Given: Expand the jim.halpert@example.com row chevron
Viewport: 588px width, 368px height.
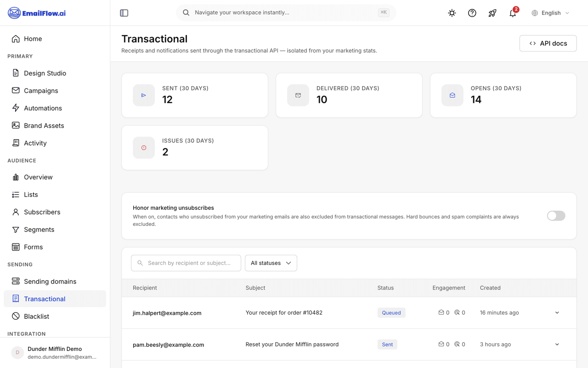Looking at the screenshot, I should point(557,313).
